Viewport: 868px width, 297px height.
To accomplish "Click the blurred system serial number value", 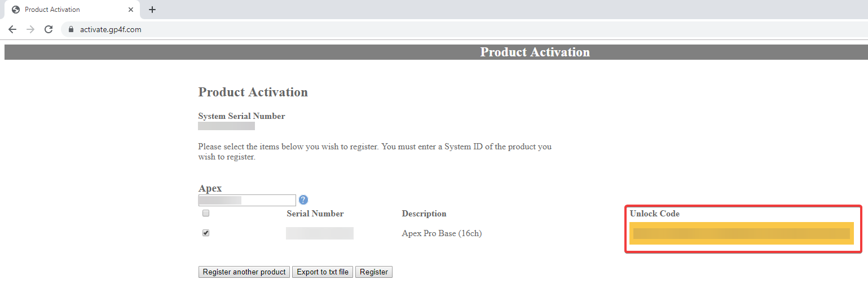I will click(x=226, y=126).
